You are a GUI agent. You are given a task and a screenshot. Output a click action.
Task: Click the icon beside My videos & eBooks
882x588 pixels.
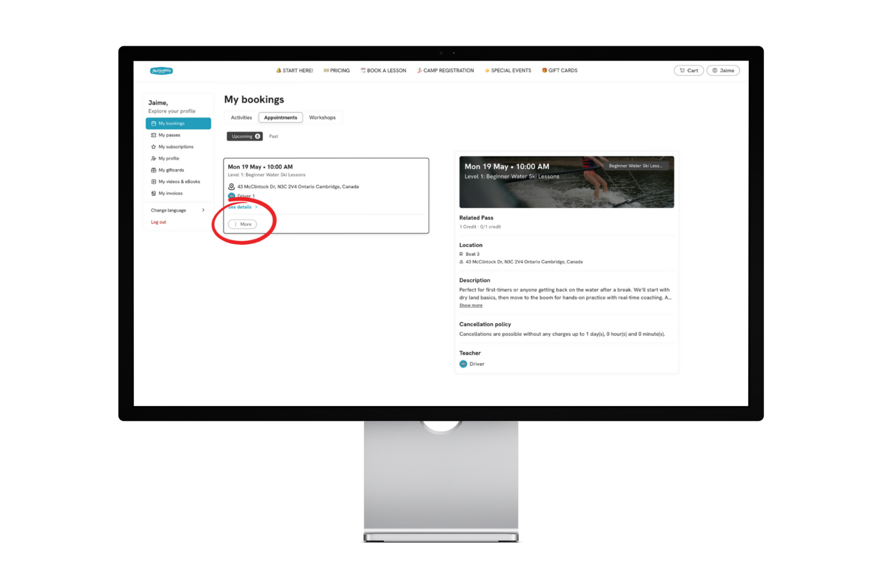click(x=153, y=182)
